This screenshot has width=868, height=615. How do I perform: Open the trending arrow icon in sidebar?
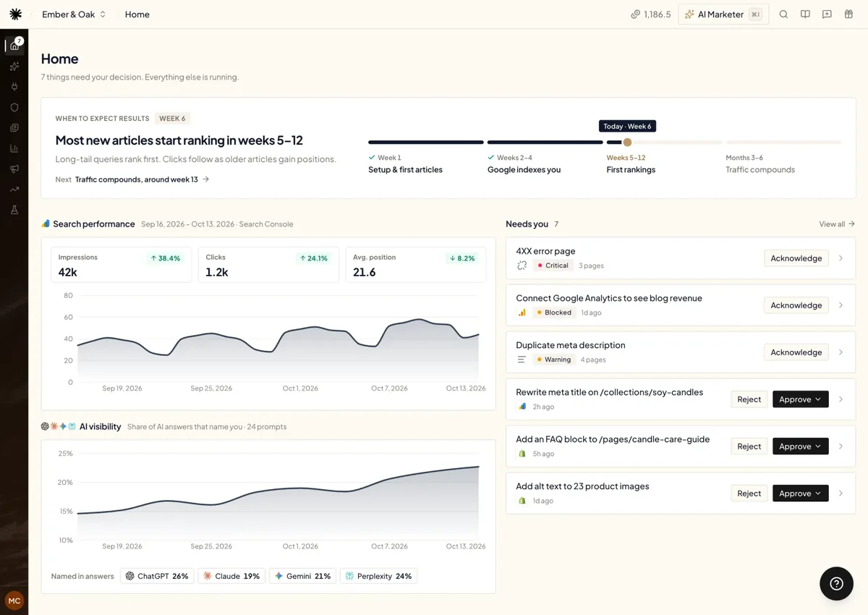point(14,190)
